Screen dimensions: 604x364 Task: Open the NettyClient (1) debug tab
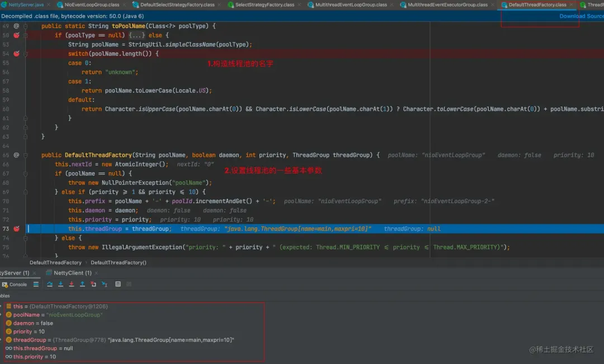(72, 273)
